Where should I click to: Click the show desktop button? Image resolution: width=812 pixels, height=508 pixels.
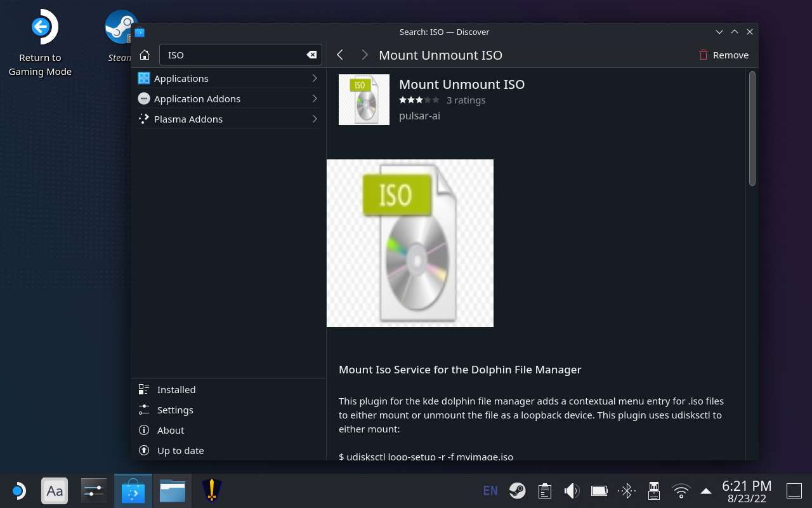coord(794,491)
